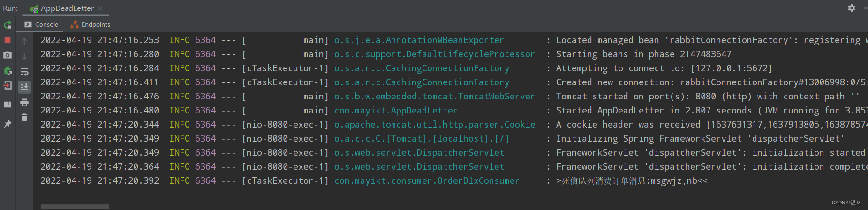Close the AppDeadLetter run tab

[100, 8]
